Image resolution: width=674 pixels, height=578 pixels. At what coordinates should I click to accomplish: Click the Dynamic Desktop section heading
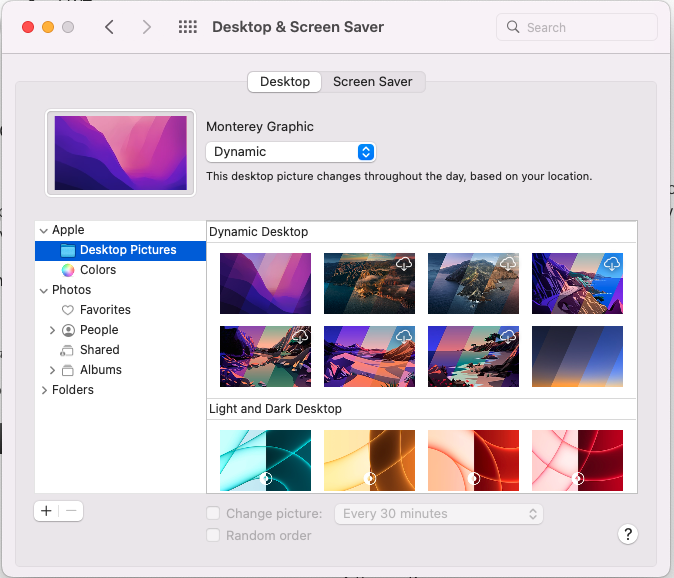(258, 232)
